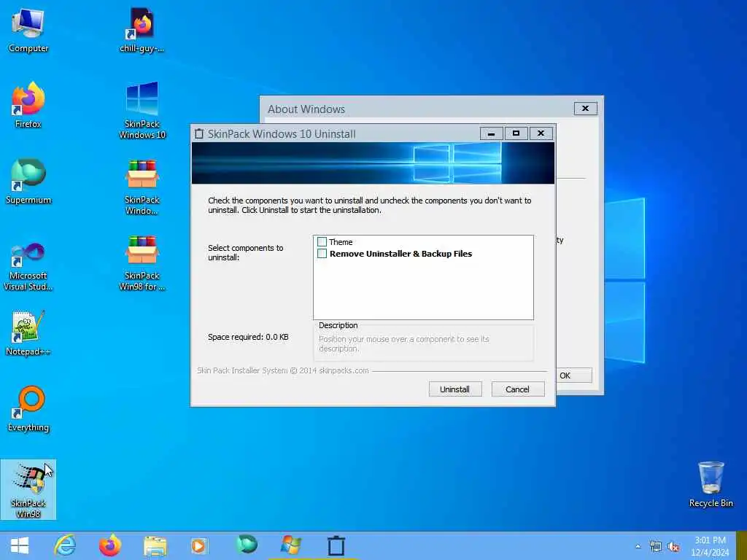Select the SkinPack Win98 for... archive icon
Screen dimensions: 747x560
(x=142, y=262)
